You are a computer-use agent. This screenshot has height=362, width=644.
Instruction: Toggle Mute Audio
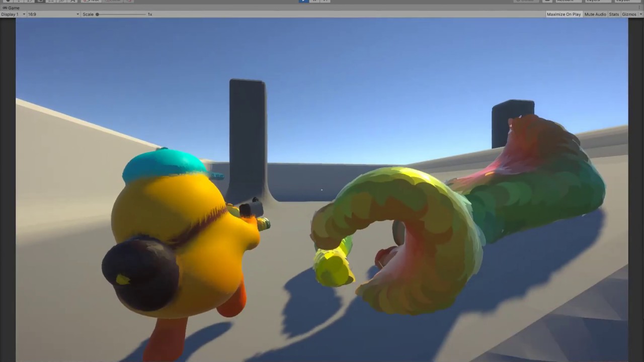[x=595, y=14]
